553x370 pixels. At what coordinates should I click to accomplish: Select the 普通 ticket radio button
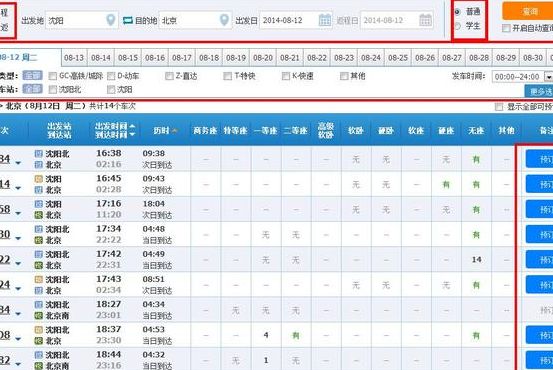(x=458, y=12)
